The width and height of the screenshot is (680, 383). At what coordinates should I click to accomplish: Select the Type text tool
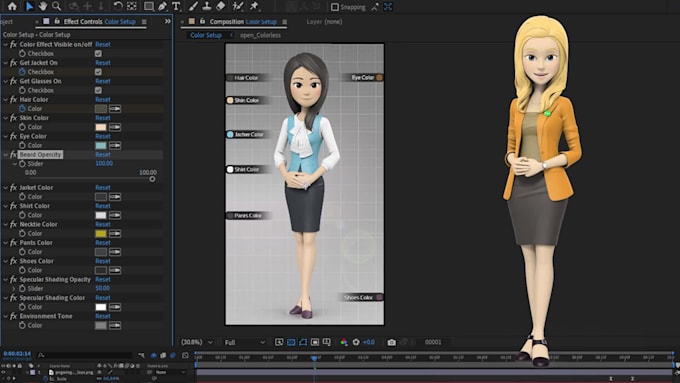pos(176,6)
